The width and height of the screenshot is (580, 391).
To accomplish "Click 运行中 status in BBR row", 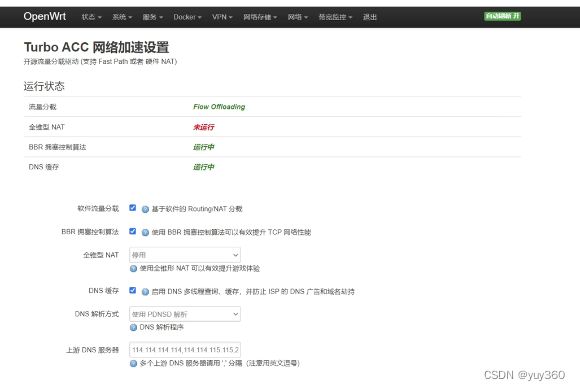I will 203,147.
